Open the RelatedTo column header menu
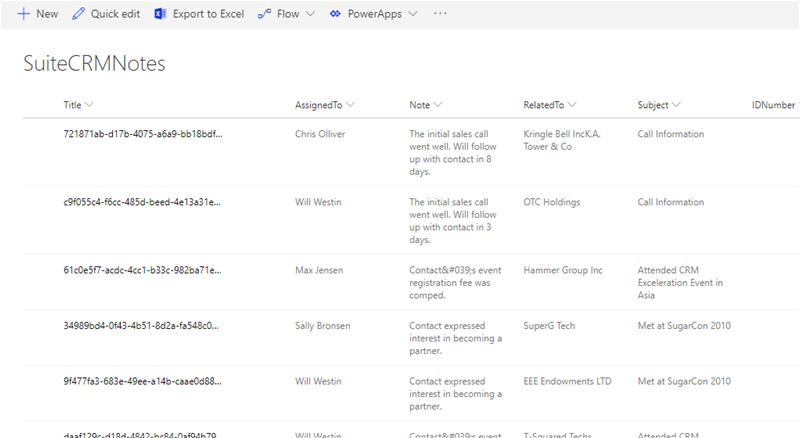800x438 pixels. pos(571,104)
